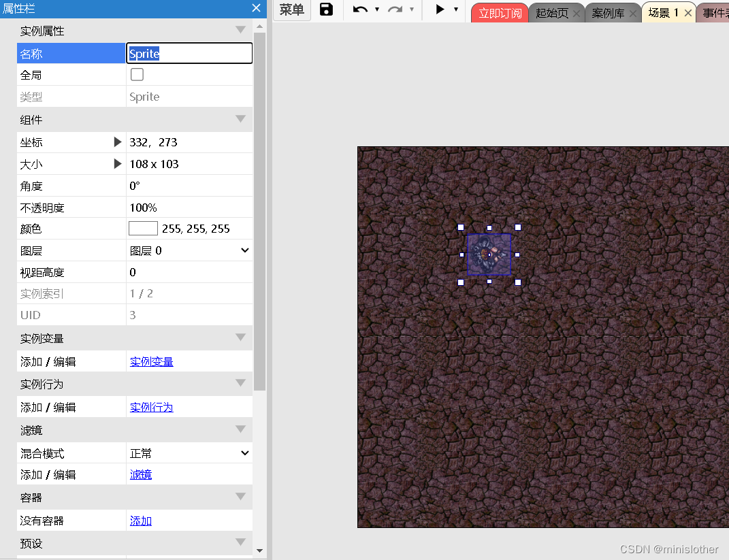Collapse the 组件 section
This screenshot has width=729, height=560.
pos(240,118)
